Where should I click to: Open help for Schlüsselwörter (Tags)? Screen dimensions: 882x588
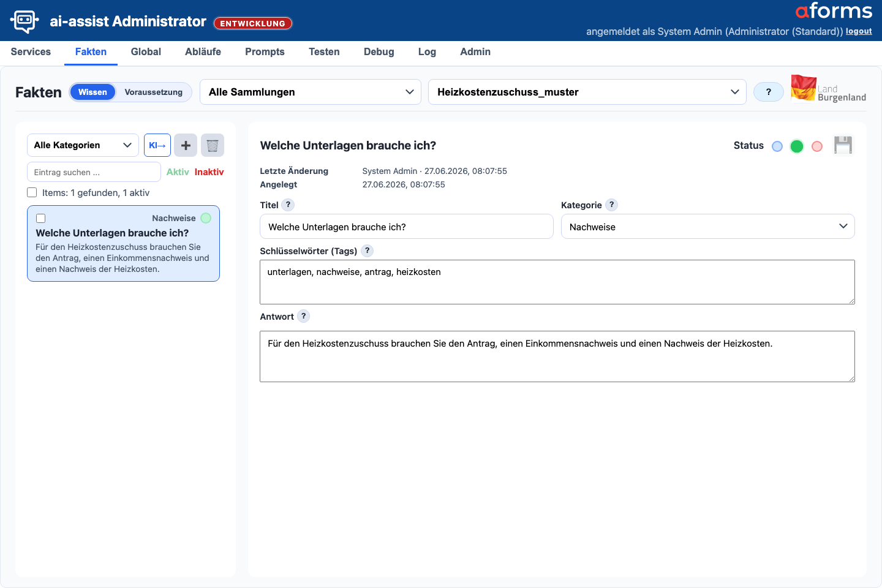367,251
